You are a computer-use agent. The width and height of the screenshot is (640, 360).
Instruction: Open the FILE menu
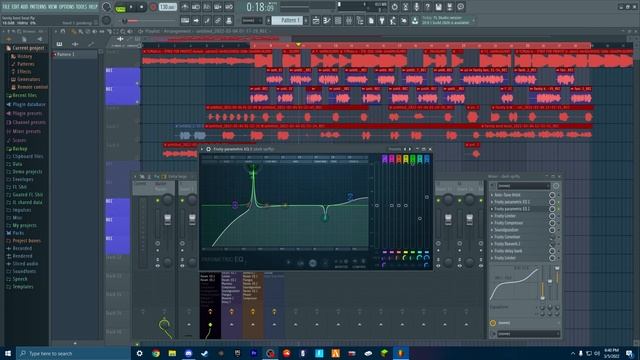pyautogui.click(x=6, y=7)
